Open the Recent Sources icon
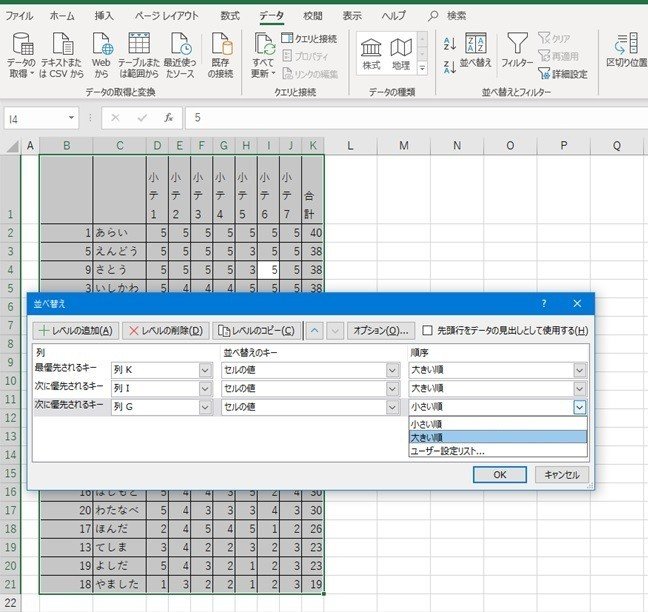 click(x=180, y=55)
